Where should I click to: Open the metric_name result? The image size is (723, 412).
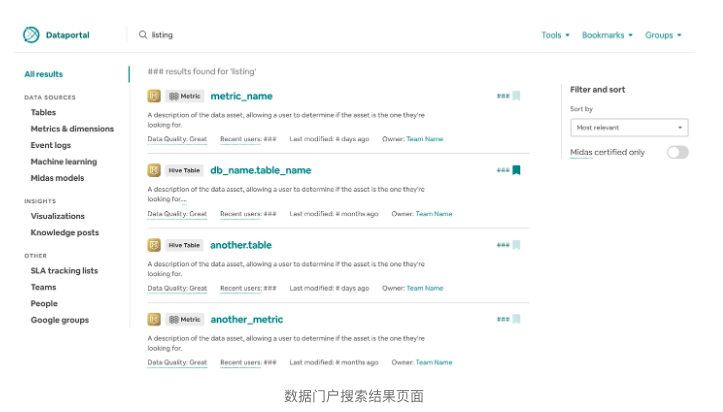click(241, 96)
